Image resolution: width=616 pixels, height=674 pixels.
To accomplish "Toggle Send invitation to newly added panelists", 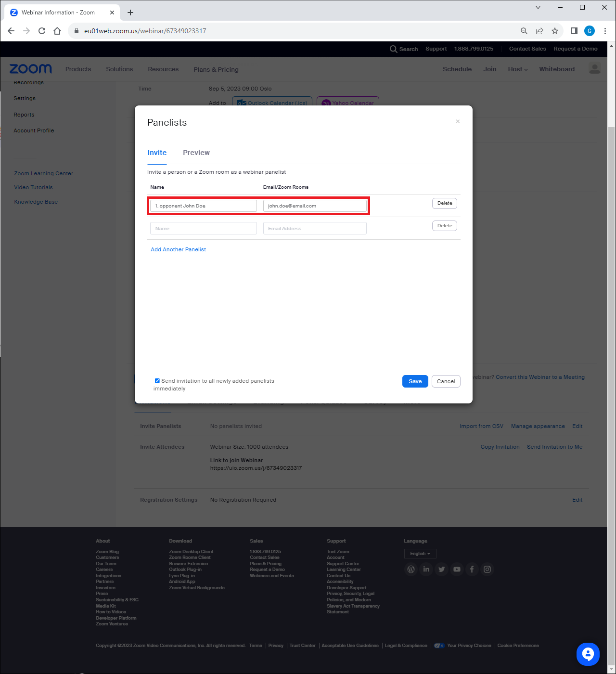I will coord(157,381).
